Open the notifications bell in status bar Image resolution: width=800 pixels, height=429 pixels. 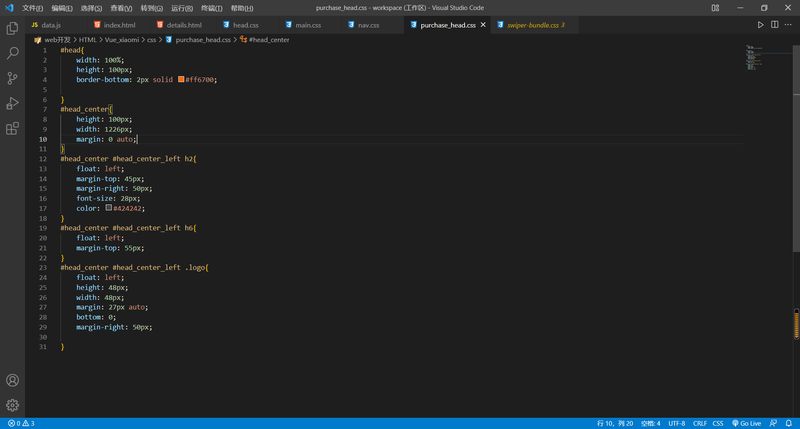pos(789,423)
